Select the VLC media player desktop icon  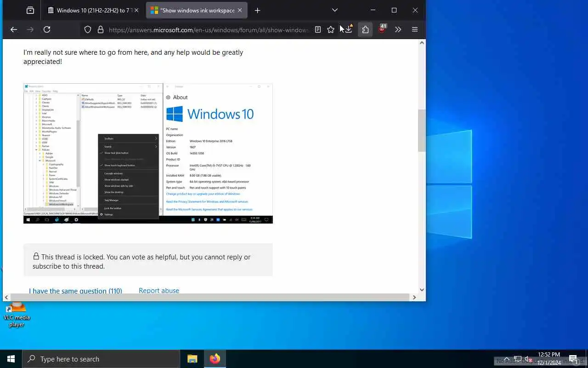click(17, 315)
